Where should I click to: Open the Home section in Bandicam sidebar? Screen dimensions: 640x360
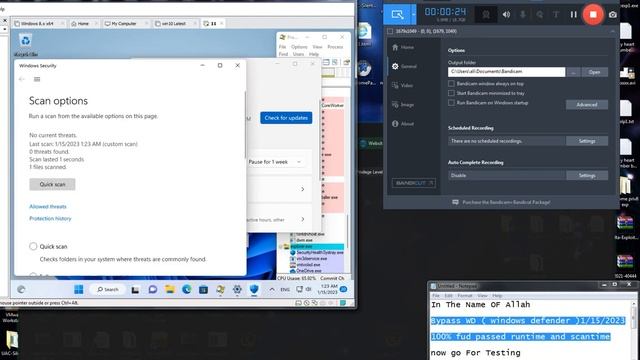403,47
